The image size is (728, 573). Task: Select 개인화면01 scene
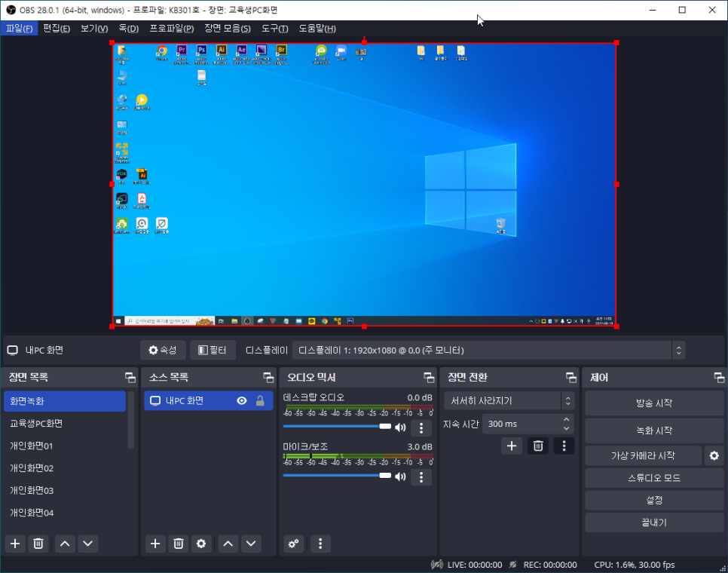65,446
